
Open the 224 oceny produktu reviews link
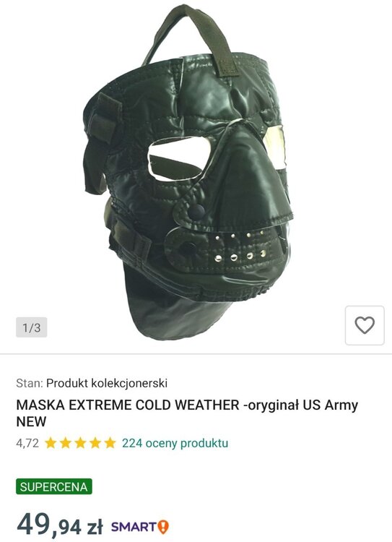(x=175, y=443)
